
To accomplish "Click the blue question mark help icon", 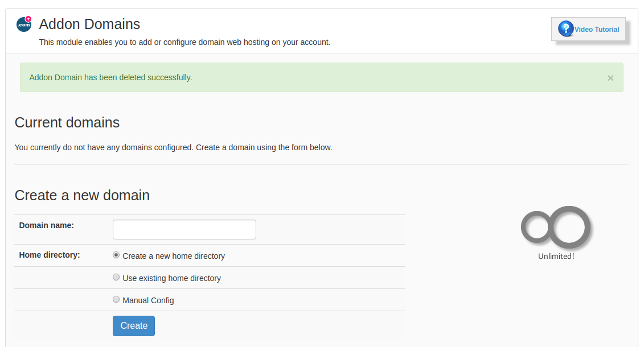I will coord(565,28).
